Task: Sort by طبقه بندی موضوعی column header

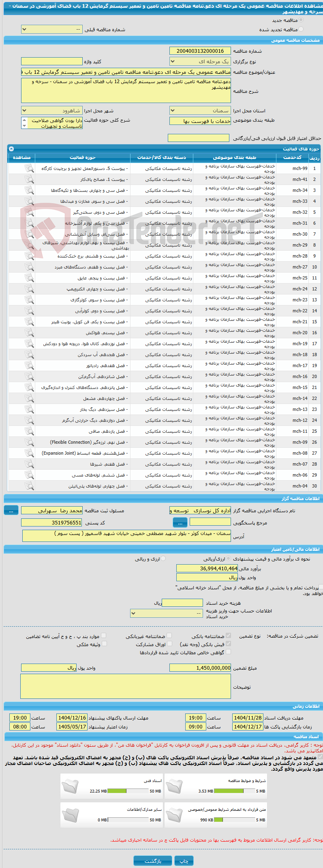Action: (x=235, y=157)
